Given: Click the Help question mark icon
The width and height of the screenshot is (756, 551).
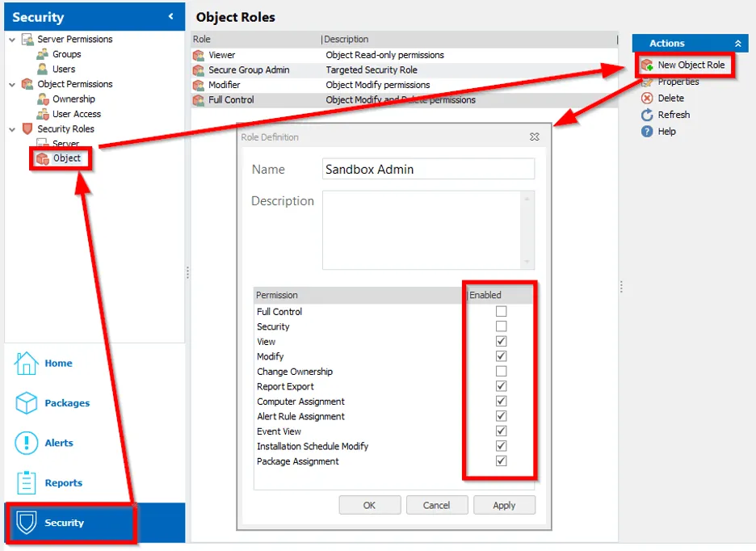Looking at the screenshot, I should (647, 132).
